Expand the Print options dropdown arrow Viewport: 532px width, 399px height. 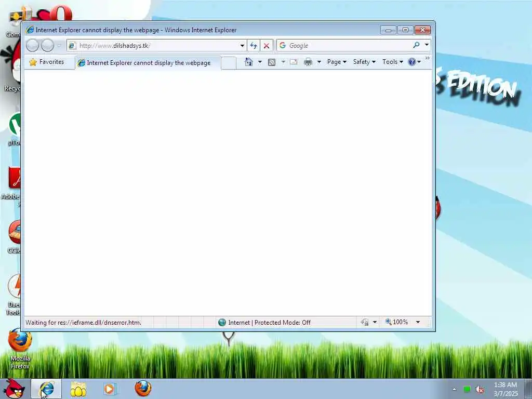[x=319, y=62]
